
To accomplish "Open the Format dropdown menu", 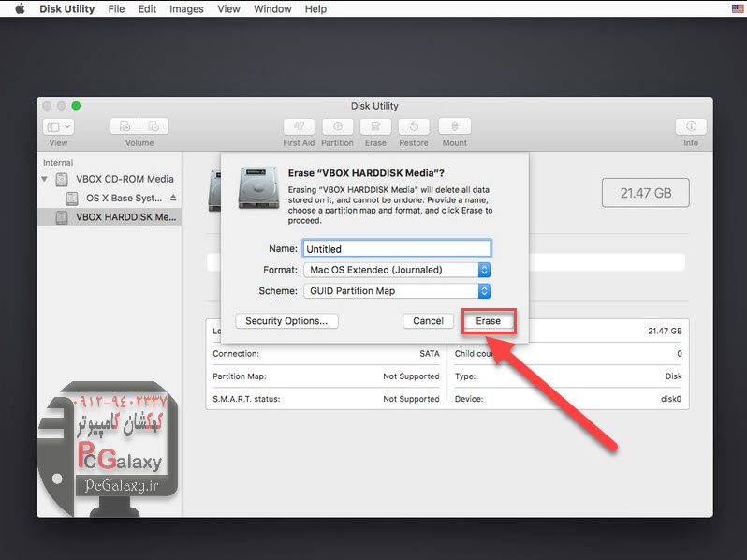I will point(397,270).
